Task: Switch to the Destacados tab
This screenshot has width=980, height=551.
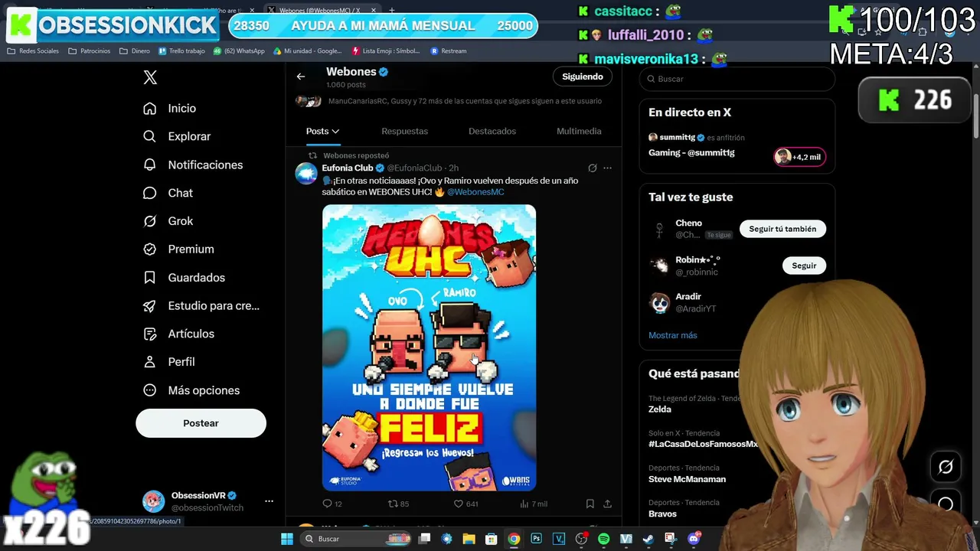Action: 492,132
